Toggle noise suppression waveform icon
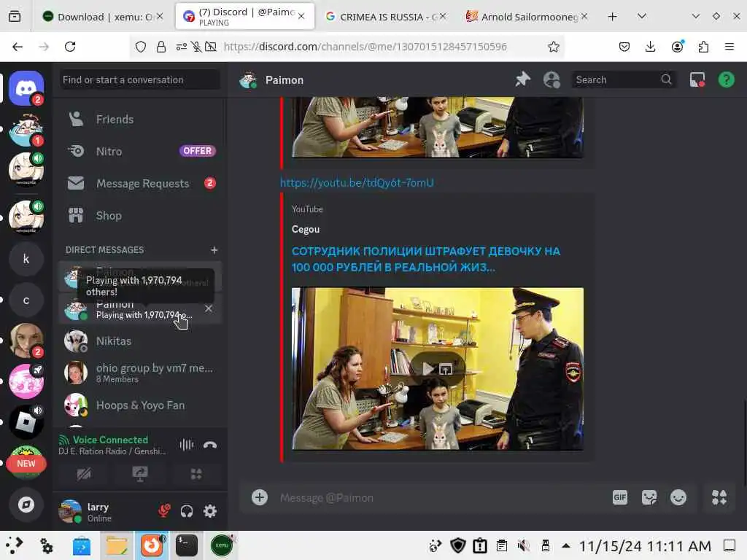The height and width of the screenshot is (560, 747). (x=186, y=445)
